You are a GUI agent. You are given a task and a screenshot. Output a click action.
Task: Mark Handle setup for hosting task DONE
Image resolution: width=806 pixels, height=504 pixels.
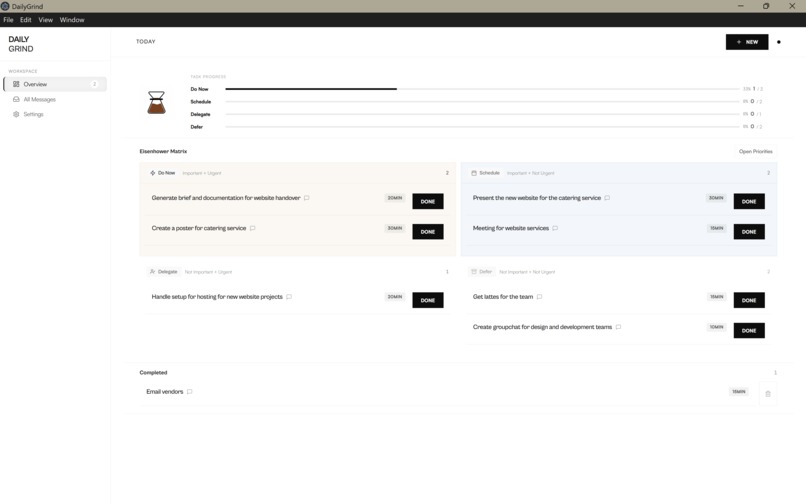(428, 300)
